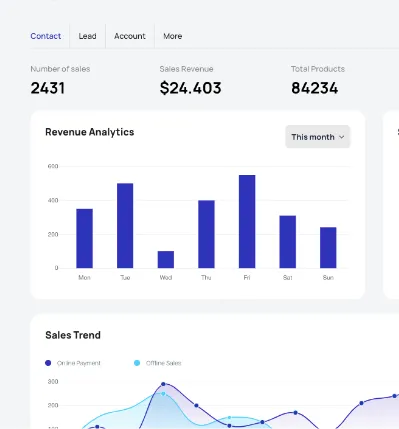399x429 pixels.
Task: Click the Monday revenue bar
Action: pyautogui.click(x=84, y=238)
